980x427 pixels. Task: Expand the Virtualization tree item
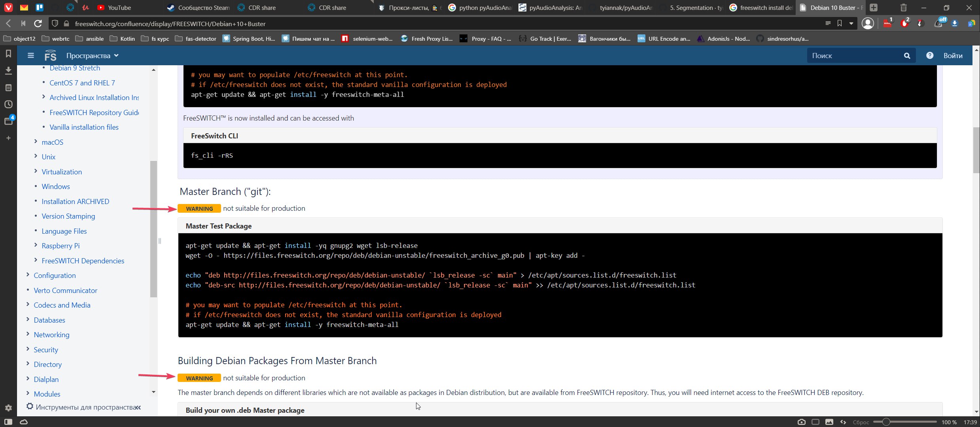pos(36,171)
